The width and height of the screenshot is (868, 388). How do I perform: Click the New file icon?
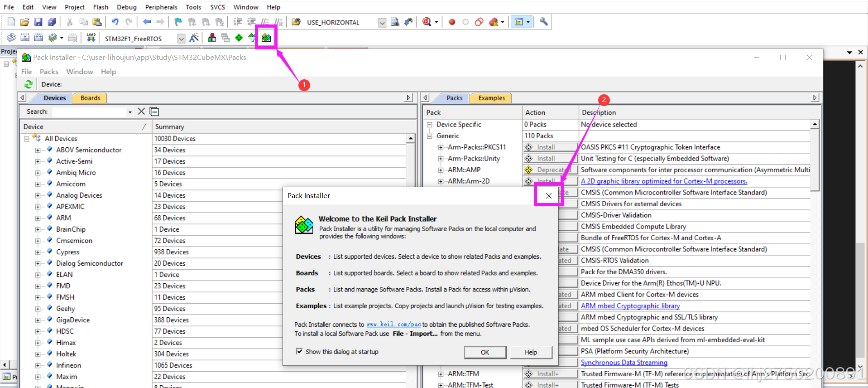click(x=11, y=22)
